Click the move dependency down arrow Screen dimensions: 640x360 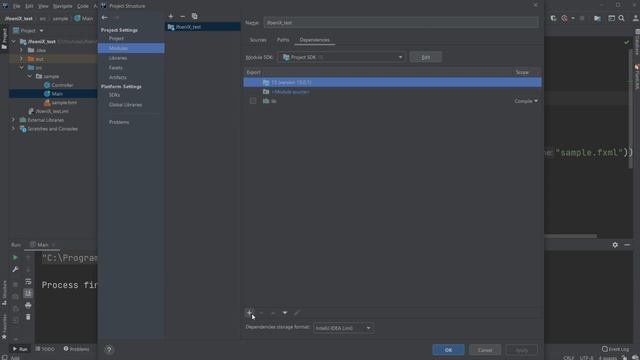point(285,313)
